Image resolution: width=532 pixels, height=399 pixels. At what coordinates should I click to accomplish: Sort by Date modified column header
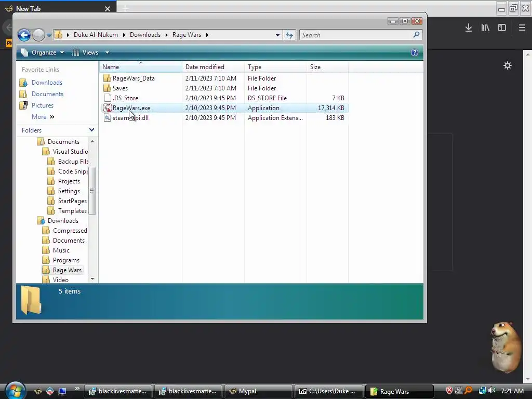tap(213, 67)
